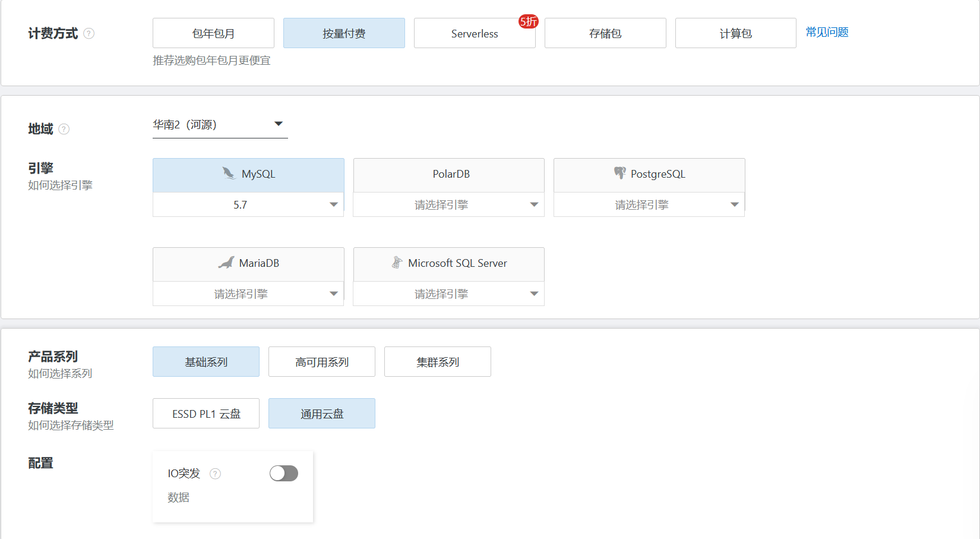
Task: Select 集群系列 product series
Action: click(438, 362)
